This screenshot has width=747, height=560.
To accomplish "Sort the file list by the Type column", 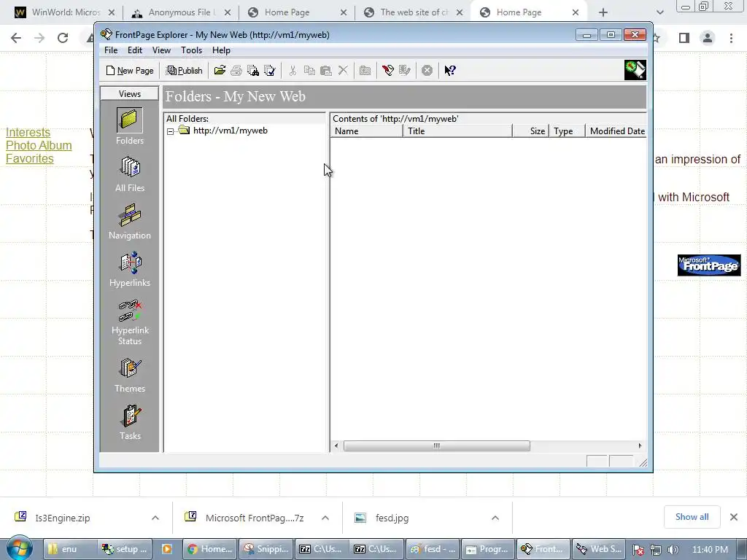I will tap(567, 131).
